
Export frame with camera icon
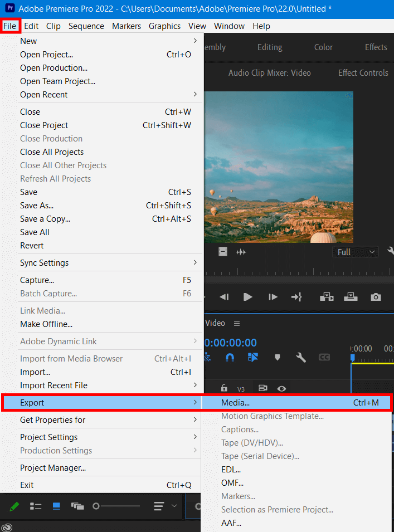(x=376, y=297)
